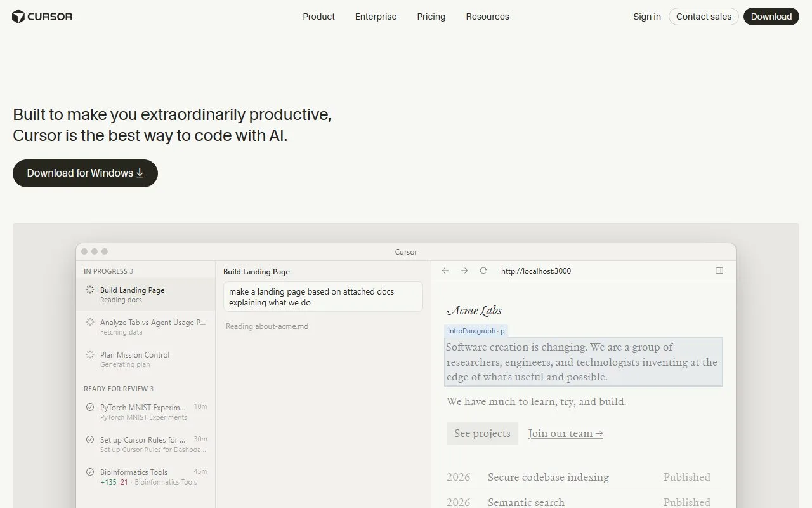The height and width of the screenshot is (508, 812).
Task: Click the browser forward arrow icon
Action: pos(464,271)
